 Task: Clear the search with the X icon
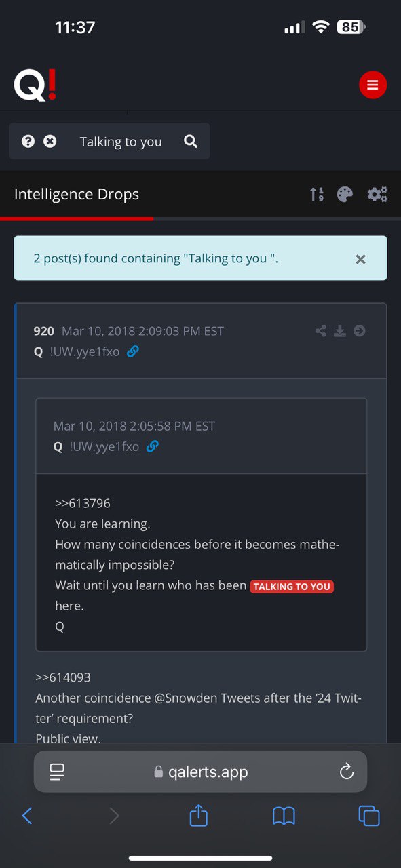(50, 141)
